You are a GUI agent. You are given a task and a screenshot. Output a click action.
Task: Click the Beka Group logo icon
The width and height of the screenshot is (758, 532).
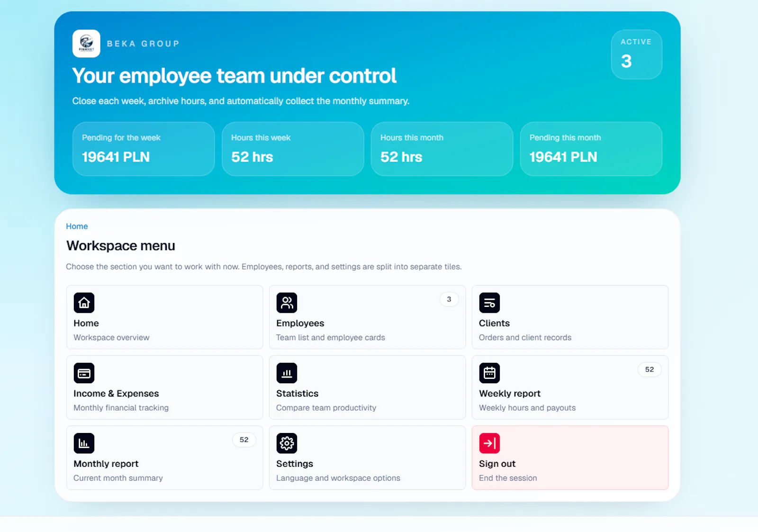86,44
